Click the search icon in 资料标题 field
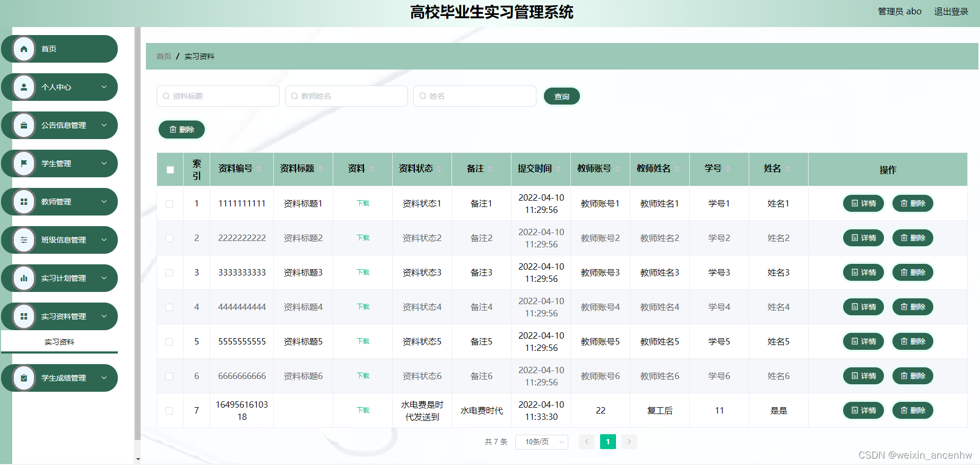This screenshot has height=465, width=980. [166, 96]
